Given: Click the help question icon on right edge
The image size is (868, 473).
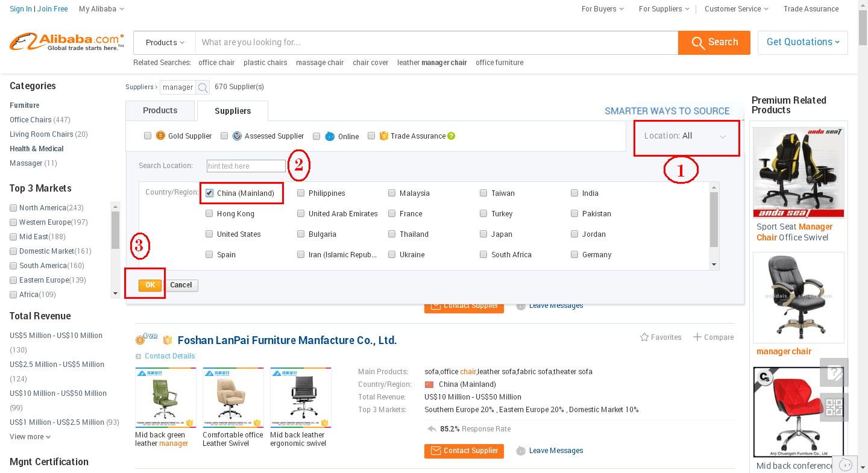Looking at the screenshot, I should coord(834,372).
